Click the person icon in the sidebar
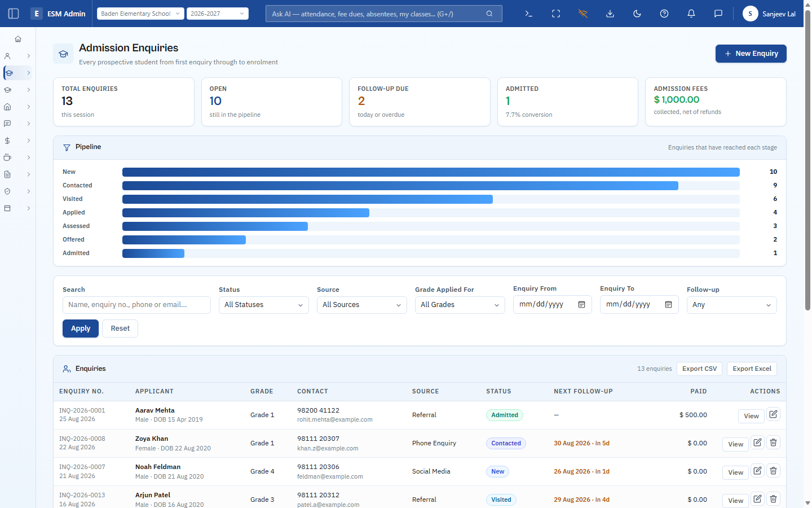 click(x=7, y=56)
